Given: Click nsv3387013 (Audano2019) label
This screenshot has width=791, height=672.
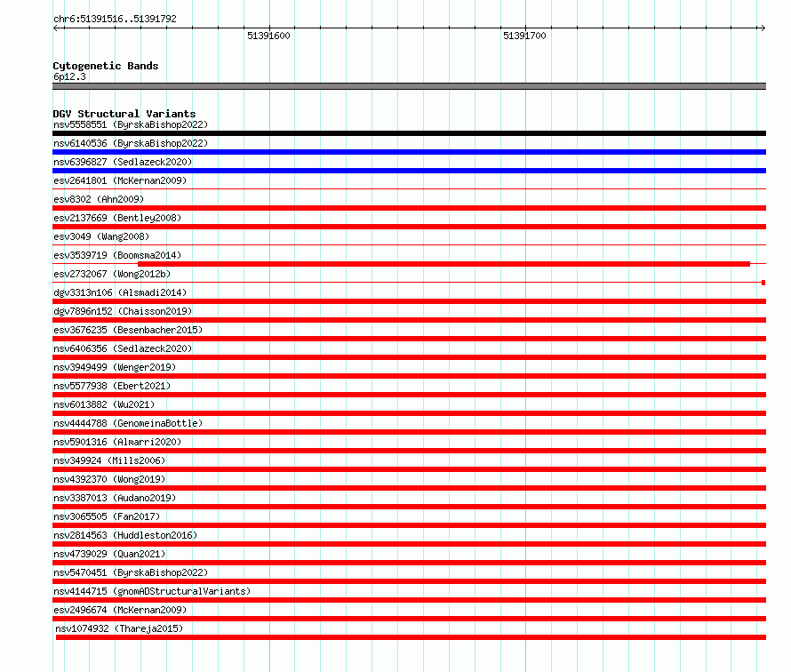Looking at the screenshot, I should tap(115, 498).
